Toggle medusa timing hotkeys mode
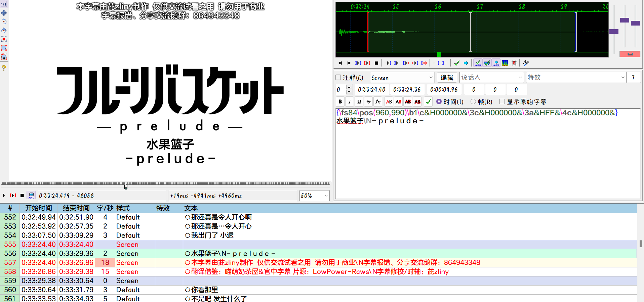This screenshot has height=302, width=644. click(514, 63)
